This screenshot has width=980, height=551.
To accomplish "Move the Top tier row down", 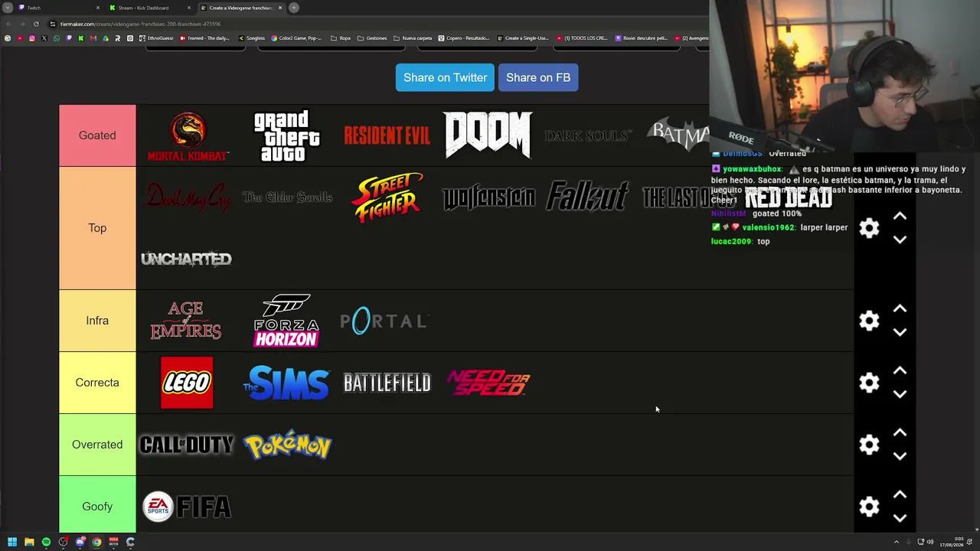I will pos(900,240).
